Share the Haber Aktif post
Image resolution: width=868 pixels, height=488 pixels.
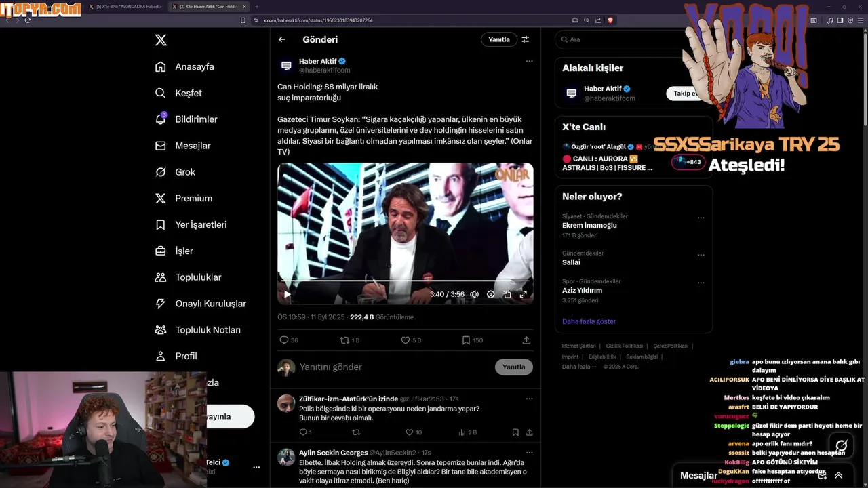coord(526,340)
